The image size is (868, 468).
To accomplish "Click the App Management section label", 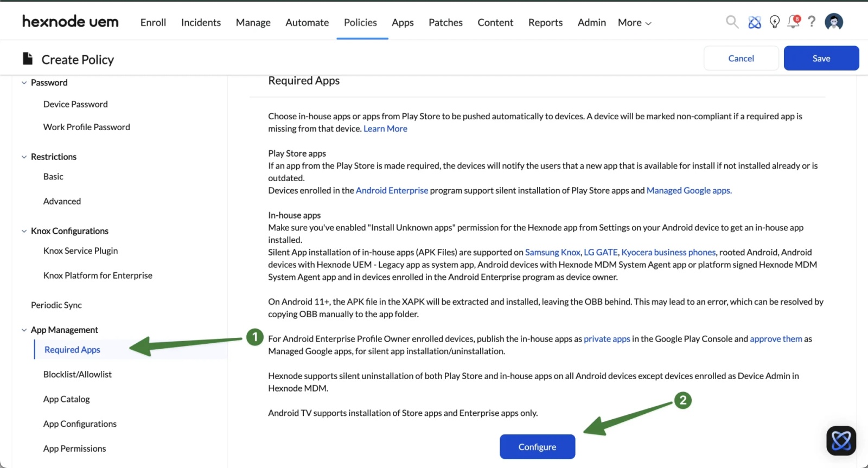I will [65, 330].
